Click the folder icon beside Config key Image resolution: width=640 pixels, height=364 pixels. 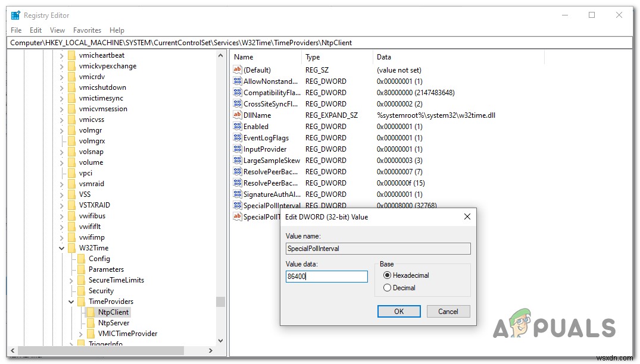[x=82, y=259]
